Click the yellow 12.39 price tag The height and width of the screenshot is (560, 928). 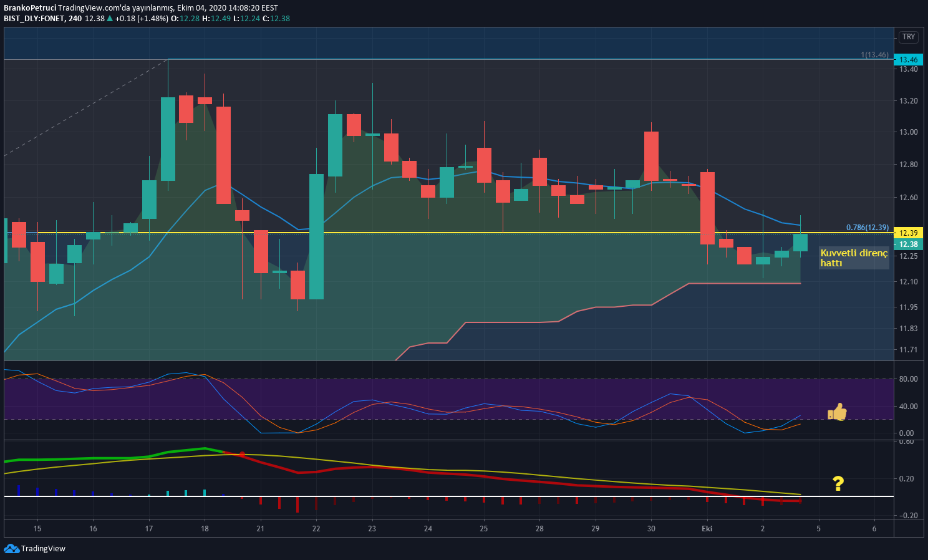[x=908, y=233]
